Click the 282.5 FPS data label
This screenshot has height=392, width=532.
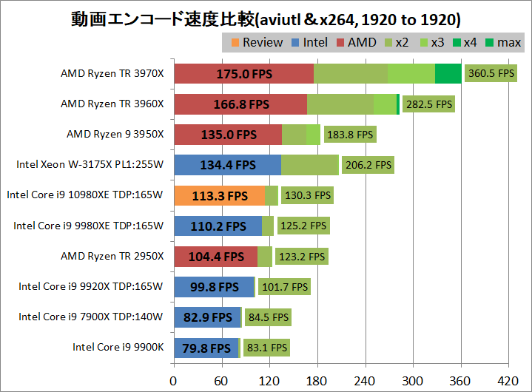[429, 104]
